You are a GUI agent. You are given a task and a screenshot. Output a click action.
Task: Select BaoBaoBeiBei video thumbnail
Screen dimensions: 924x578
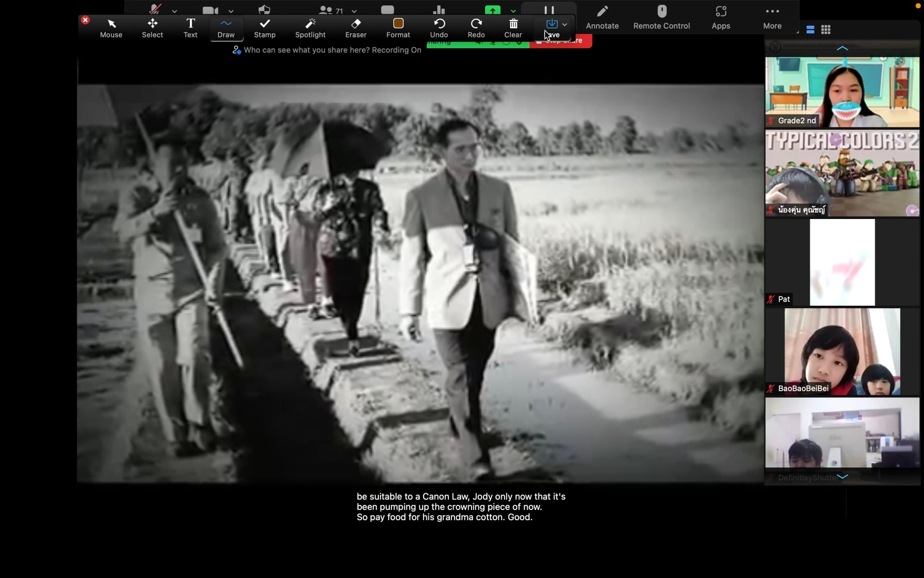pos(842,351)
